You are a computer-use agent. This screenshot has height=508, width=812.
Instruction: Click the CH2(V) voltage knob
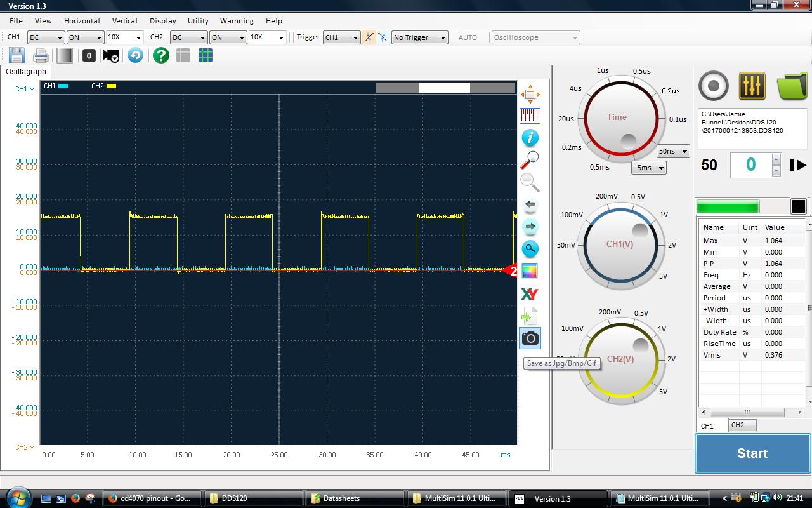(x=621, y=360)
